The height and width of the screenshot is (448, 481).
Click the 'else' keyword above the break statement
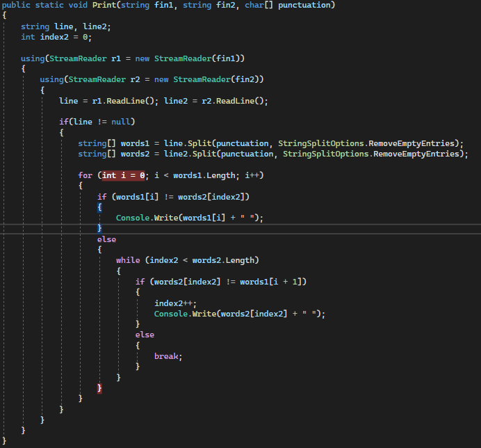click(145, 335)
